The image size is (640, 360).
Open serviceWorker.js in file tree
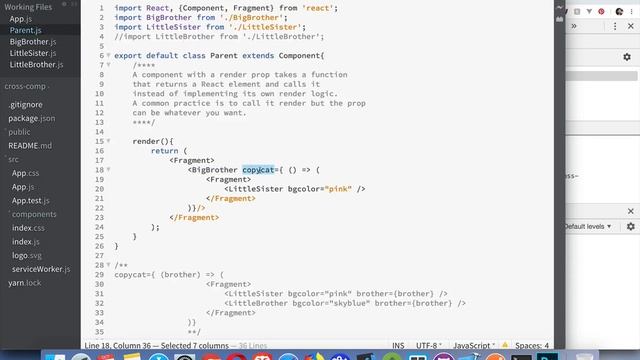click(41, 269)
